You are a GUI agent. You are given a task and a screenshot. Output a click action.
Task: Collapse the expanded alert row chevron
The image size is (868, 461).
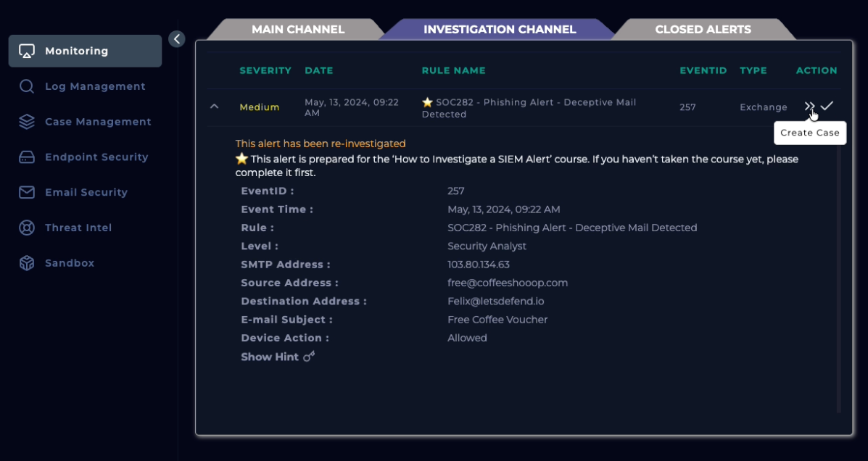point(214,107)
